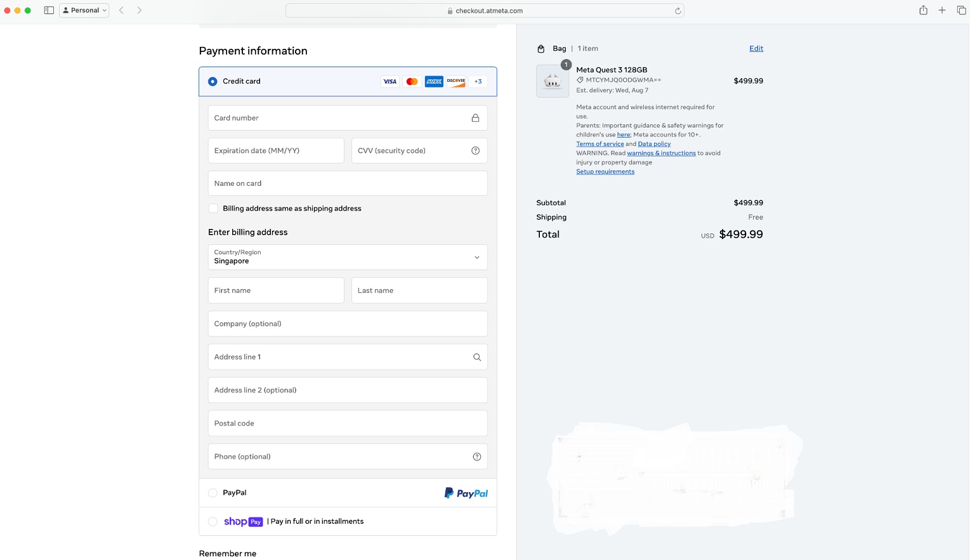Click the CVV help question mark icon
The height and width of the screenshot is (560, 970).
click(x=475, y=151)
